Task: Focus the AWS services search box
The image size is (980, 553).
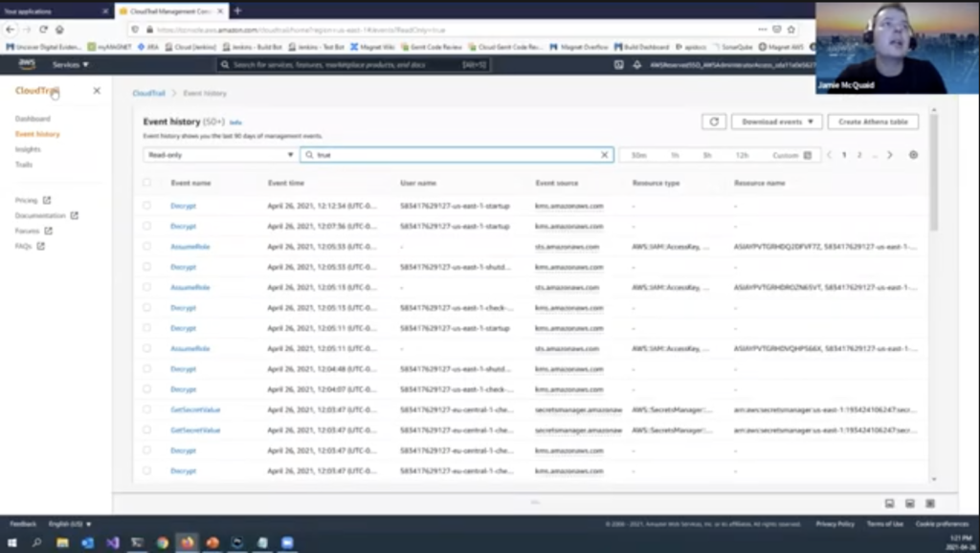Action: 353,64
